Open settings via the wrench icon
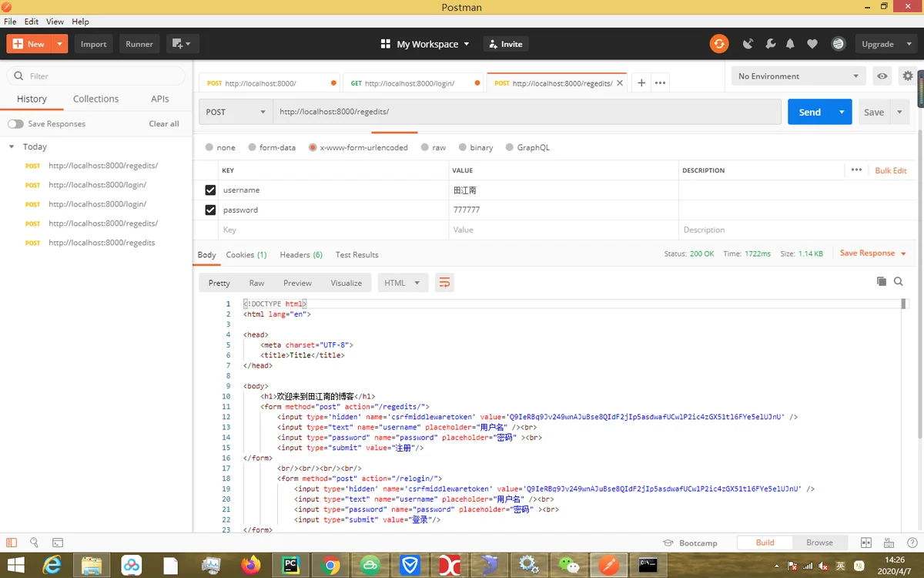This screenshot has width=924, height=578. coord(770,44)
